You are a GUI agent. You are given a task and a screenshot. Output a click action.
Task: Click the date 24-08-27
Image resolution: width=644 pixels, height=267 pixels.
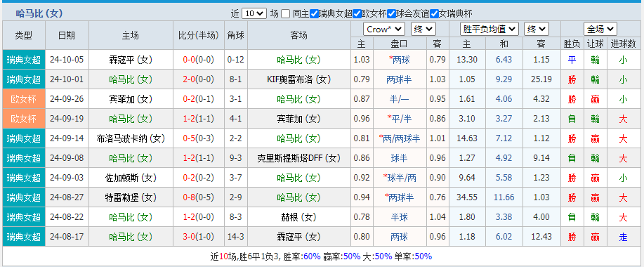(67, 197)
